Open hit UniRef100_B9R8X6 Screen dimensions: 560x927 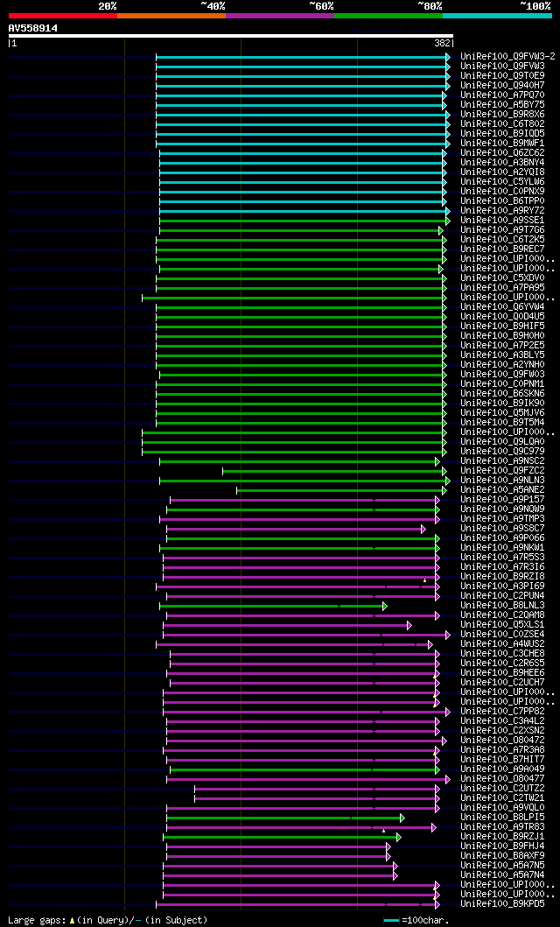tap(503, 115)
